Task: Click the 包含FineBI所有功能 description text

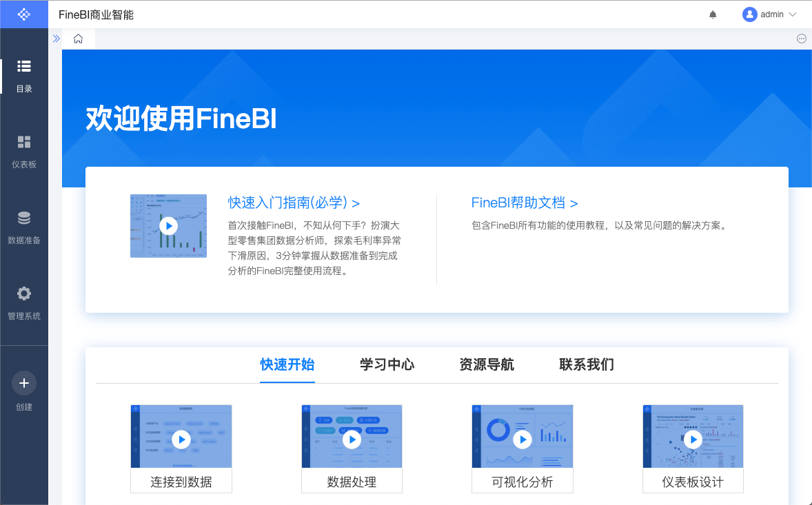Action: [x=600, y=225]
